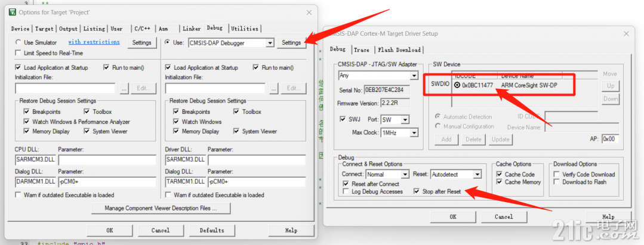Toggle Limit Speed to Real-Time checkbox

pyautogui.click(x=18, y=53)
